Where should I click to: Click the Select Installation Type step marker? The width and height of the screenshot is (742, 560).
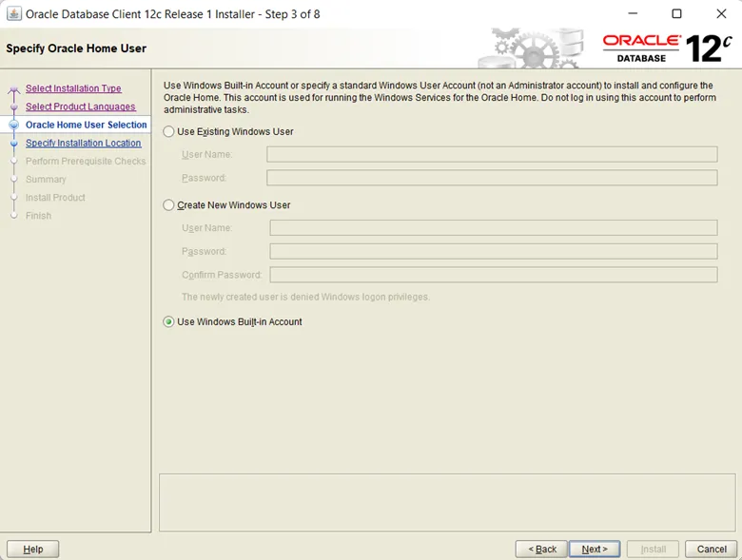tap(14, 89)
